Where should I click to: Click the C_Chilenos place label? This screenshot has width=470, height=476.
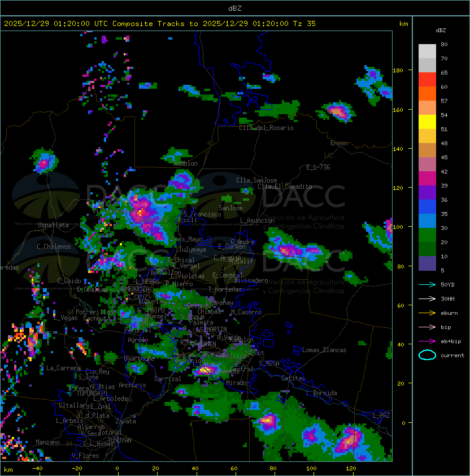[x=54, y=246]
